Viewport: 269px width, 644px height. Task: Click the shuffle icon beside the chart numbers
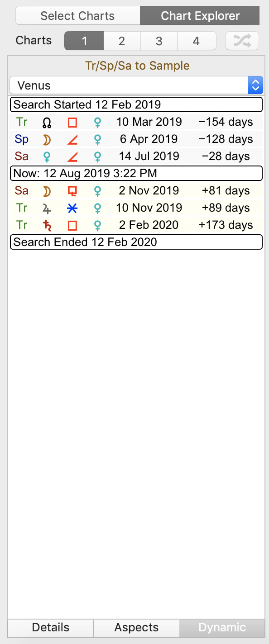(x=242, y=41)
